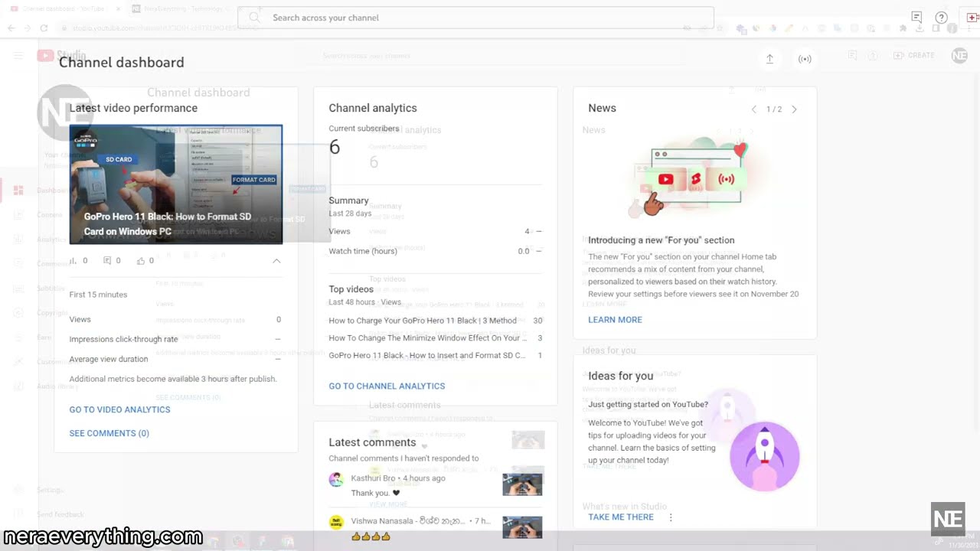Click the 'Watch time (hours)' summary row
The height and width of the screenshot is (551, 980).
[x=436, y=251]
